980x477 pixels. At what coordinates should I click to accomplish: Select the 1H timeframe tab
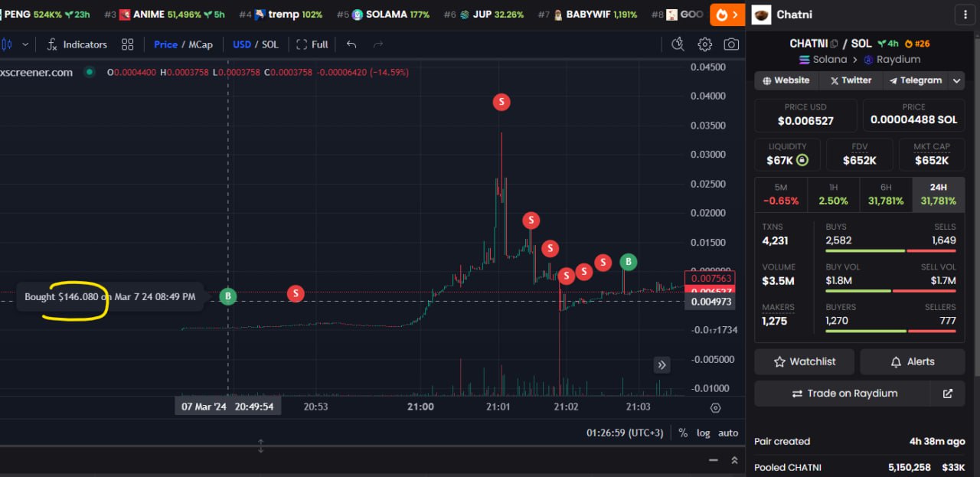tap(833, 194)
